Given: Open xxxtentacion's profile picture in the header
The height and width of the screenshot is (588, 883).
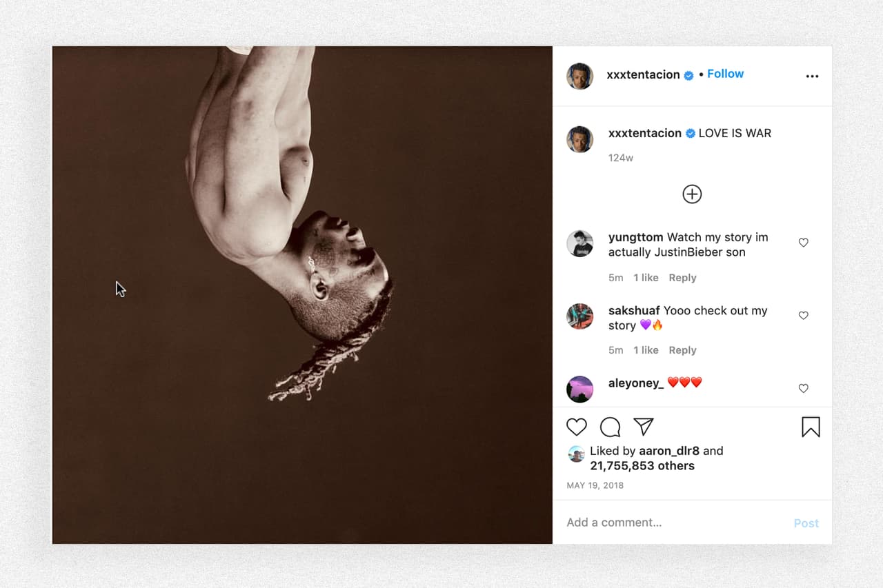Looking at the screenshot, I should click(x=579, y=77).
